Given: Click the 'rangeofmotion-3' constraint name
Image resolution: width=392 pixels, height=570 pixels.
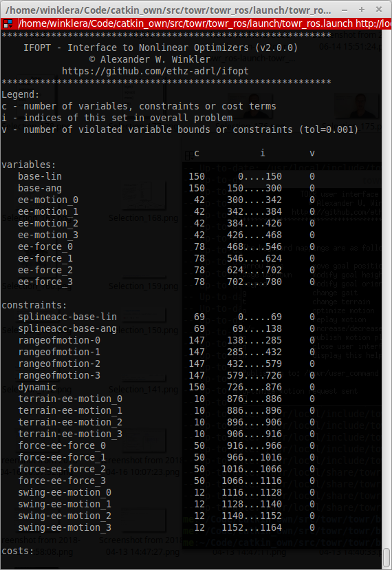Looking at the screenshot, I should pyautogui.click(x=59, y=375).
